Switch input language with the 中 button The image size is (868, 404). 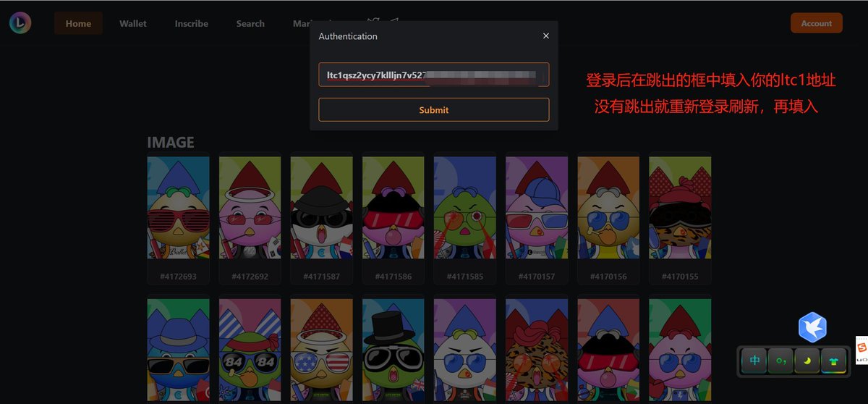(754, 360)
